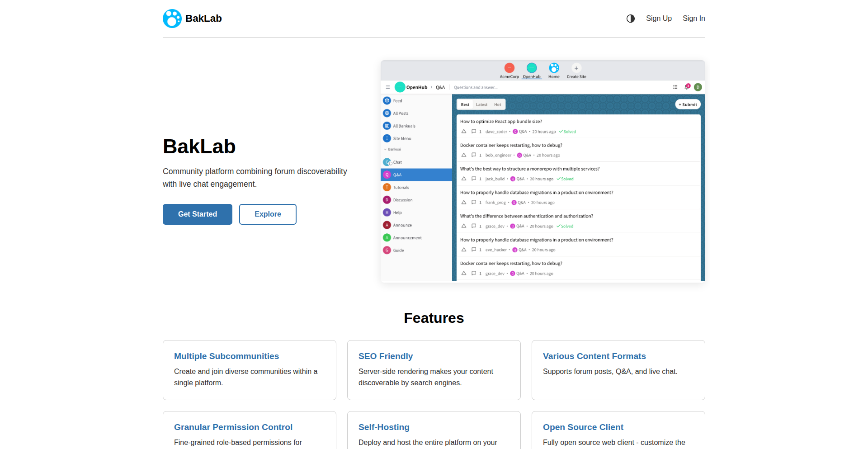868x449 pixels.
Task: Open the Site Menu sidebar item
Action: tap(401, 139)
